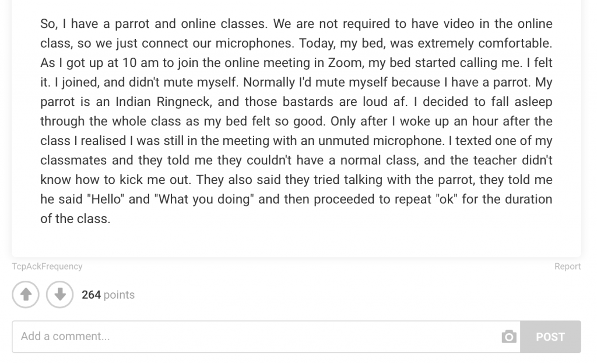Attach a photo using the camera icon

[508, 337]
